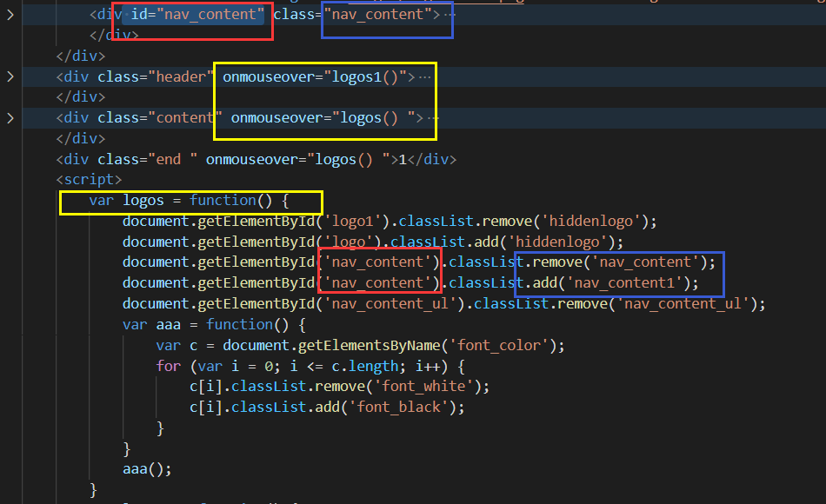Unfold ellipsis on the content div line

(433, 118)
